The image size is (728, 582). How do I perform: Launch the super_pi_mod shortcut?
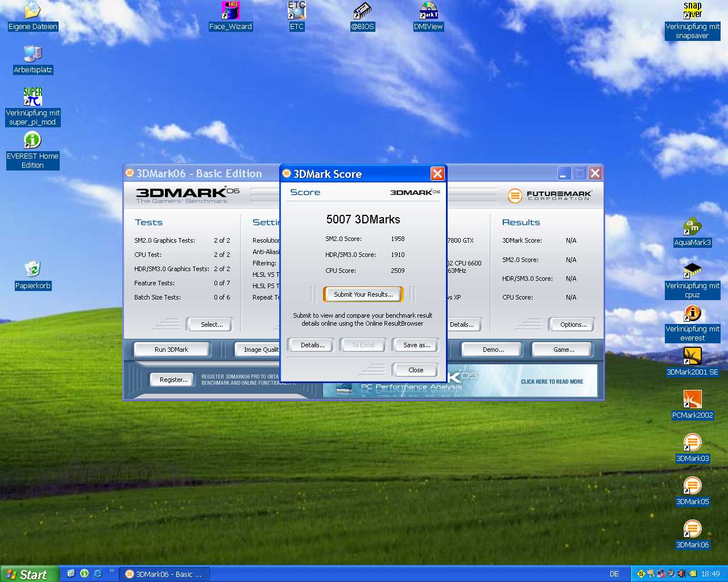[32, 106]
